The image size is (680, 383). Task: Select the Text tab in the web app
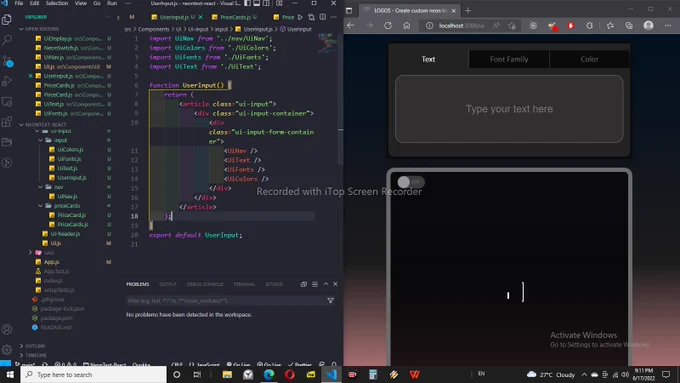(x=428, y=59)
